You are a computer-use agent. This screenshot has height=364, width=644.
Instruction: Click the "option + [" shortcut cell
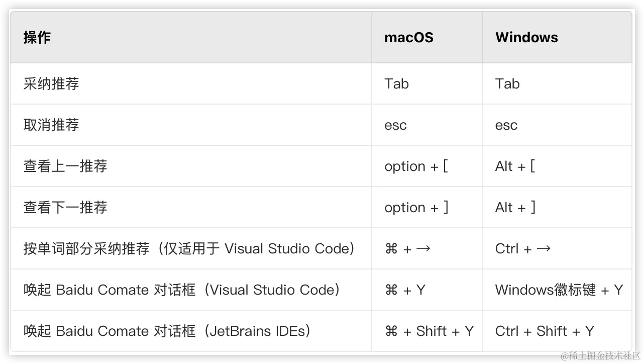pos(416,166)
